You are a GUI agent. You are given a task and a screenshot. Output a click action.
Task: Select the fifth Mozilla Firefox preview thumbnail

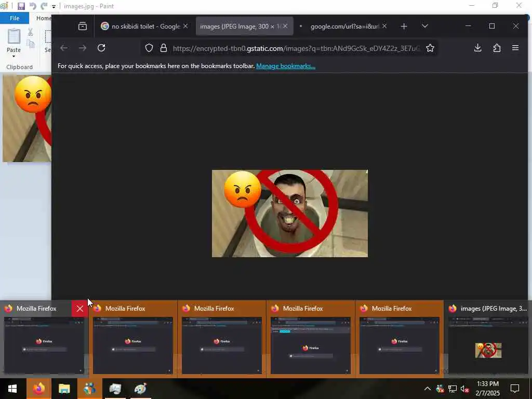[400, 345]
